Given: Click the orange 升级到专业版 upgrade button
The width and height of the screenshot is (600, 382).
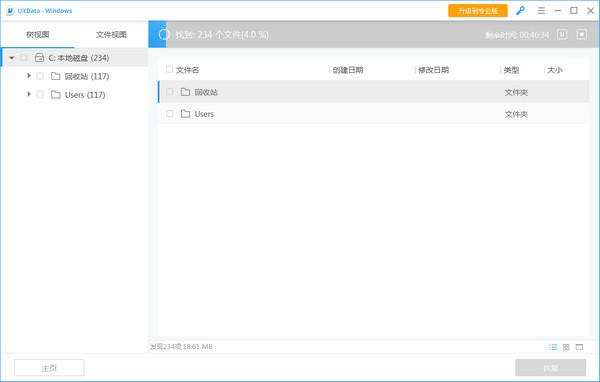Looking at the screenshot, I should click(478, 11).
